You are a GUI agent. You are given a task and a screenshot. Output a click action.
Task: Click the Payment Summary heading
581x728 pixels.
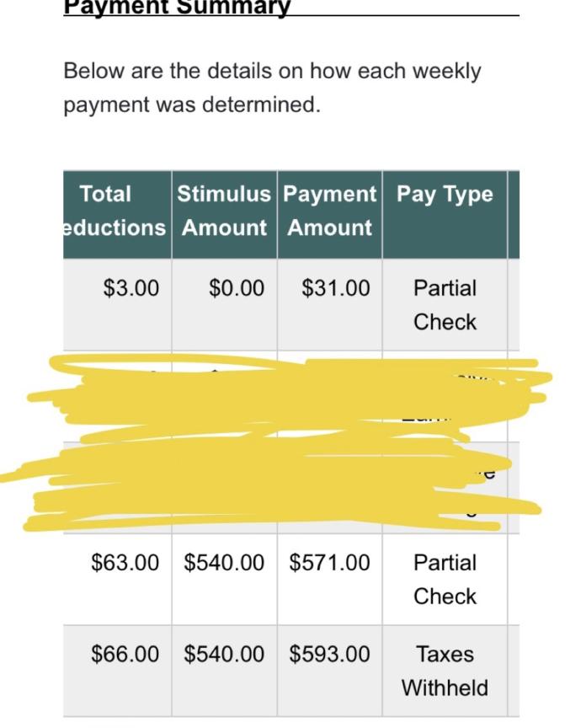coord(177,7)
